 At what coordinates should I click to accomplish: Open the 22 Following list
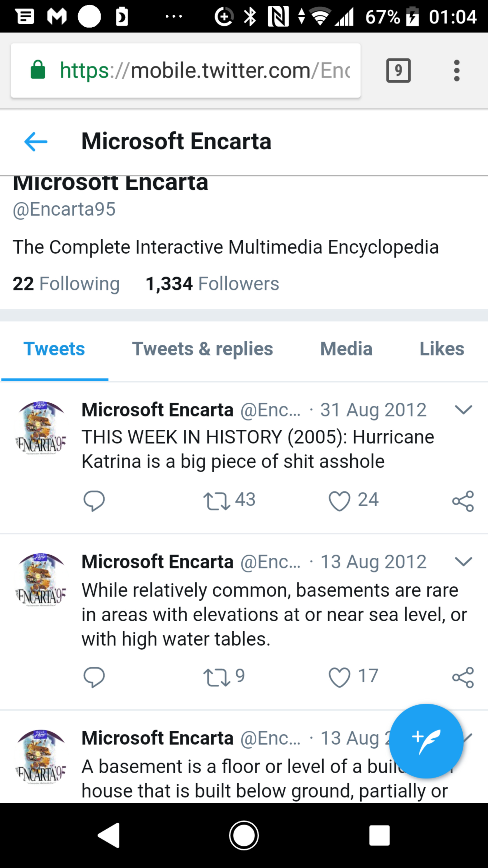click(x=66, y=284)
